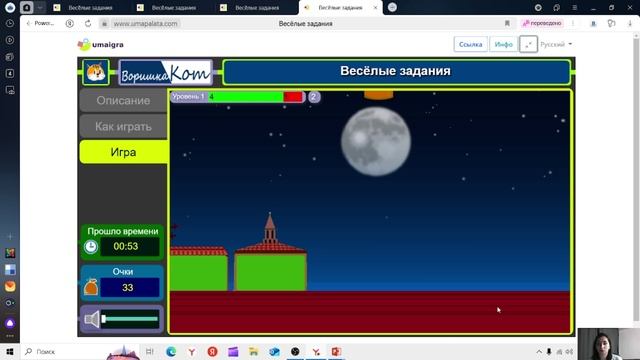Click the history clock icon in browser sidebar
Image resolution: width=640 pixels, height=360 pixels.
coord(10,23)
